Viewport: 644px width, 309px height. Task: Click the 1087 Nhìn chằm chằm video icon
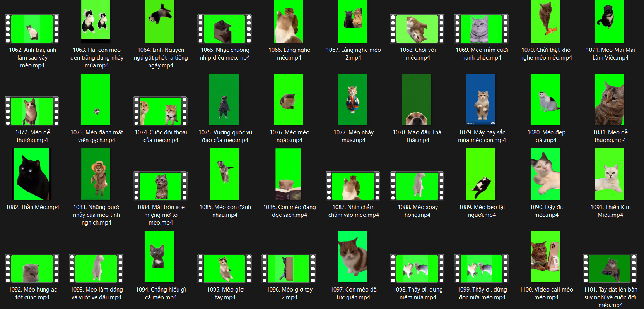click(353, 186)
